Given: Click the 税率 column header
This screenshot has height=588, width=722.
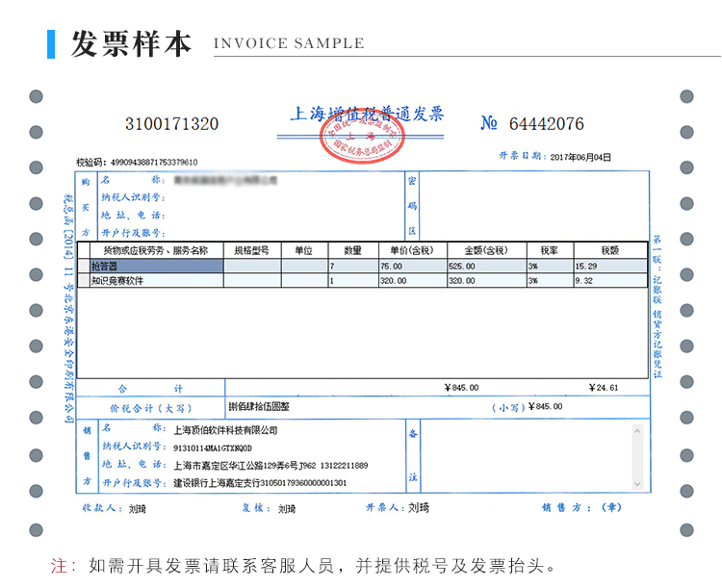Looking at the screenshot, I should [549, 250].
